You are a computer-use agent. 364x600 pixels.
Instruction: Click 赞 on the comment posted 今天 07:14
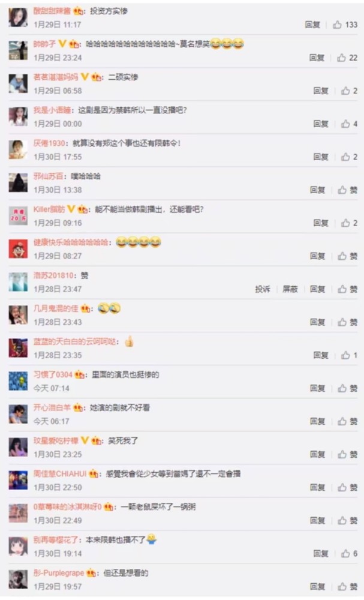click(x=348, y=388)
